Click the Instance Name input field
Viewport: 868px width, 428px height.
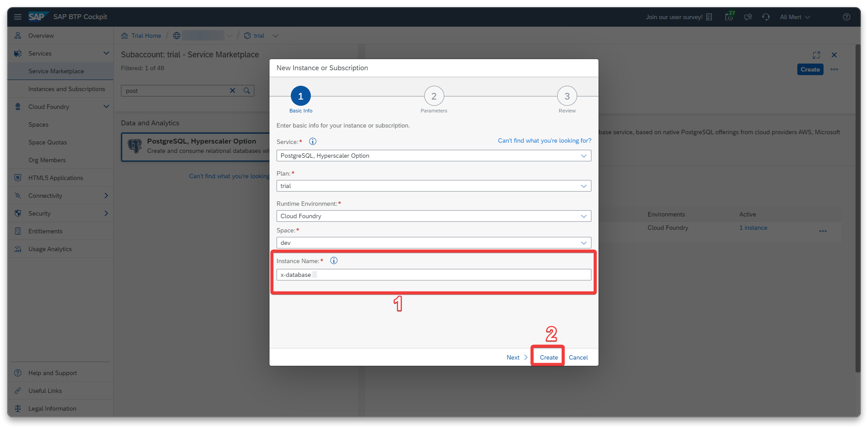coord(434,275)
